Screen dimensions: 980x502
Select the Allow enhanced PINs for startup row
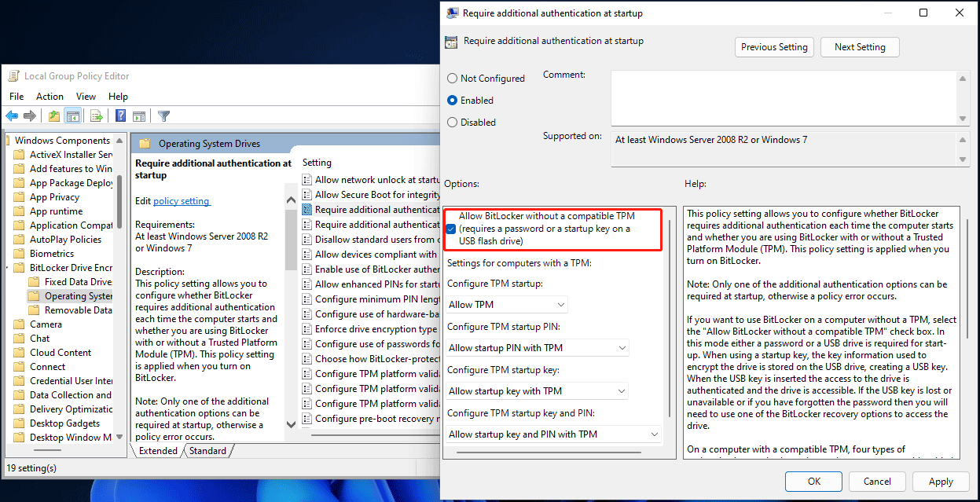369,284
